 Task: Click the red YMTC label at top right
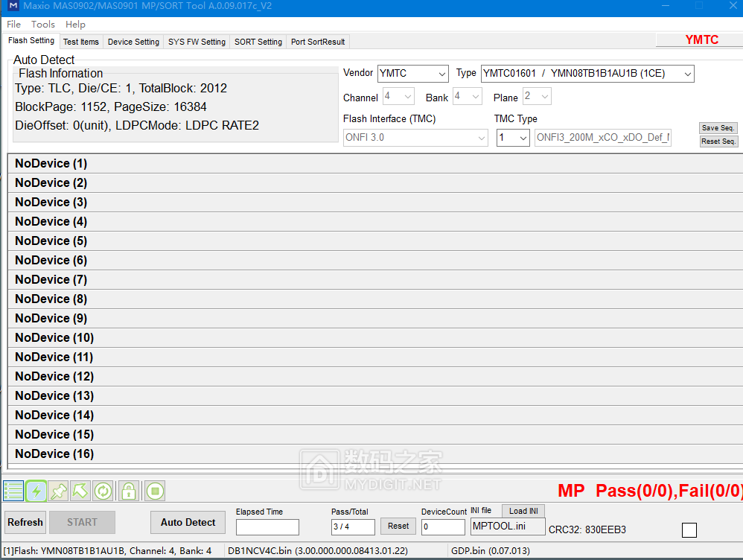click(702, 39)
